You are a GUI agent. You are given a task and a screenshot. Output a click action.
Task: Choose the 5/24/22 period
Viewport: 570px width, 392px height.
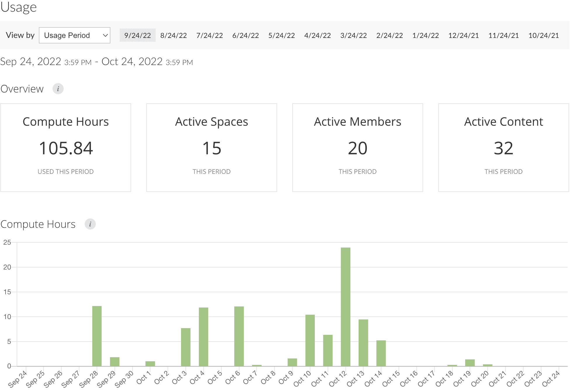pyautogui.click(x=281, y=35)
